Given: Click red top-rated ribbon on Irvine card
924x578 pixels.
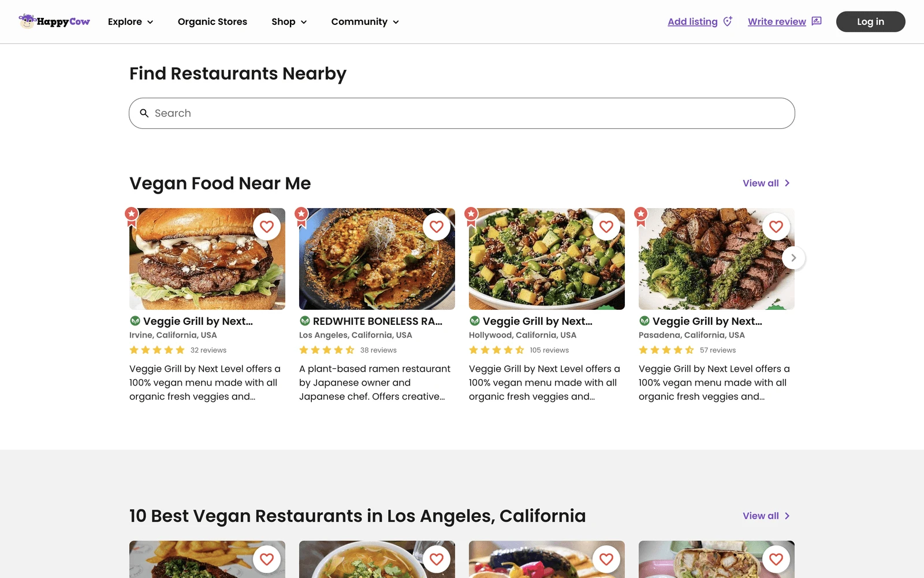Looking at the screenshot, I should pos(132,217).
